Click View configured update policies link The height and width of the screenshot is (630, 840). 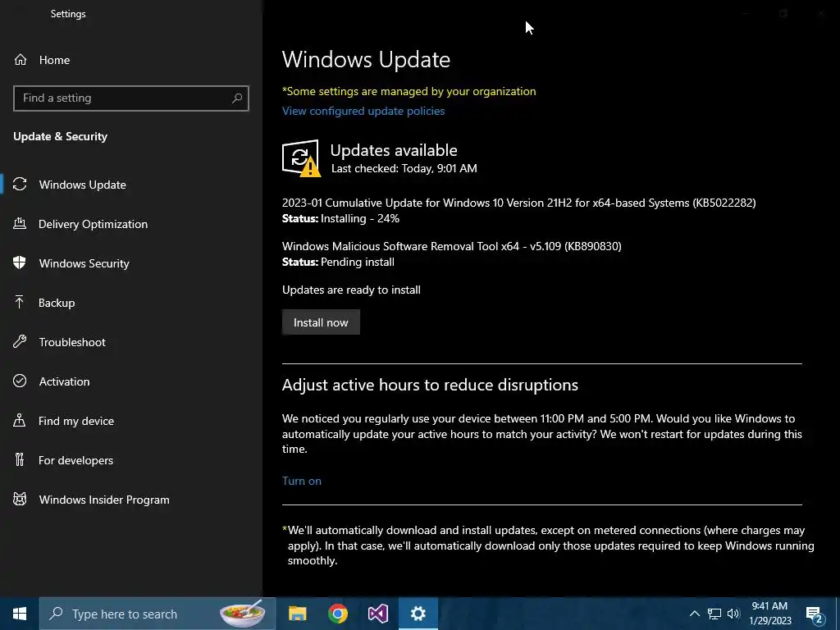click(x=363, y=111)
